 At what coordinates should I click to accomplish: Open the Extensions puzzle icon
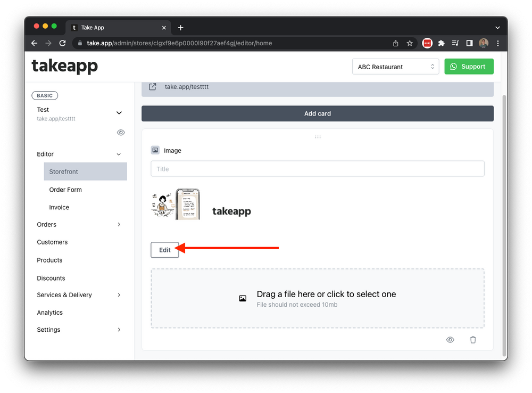click(x=442, y=43)
